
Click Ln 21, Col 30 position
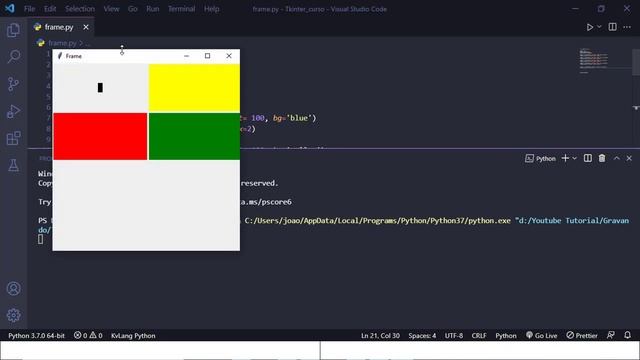380,336
